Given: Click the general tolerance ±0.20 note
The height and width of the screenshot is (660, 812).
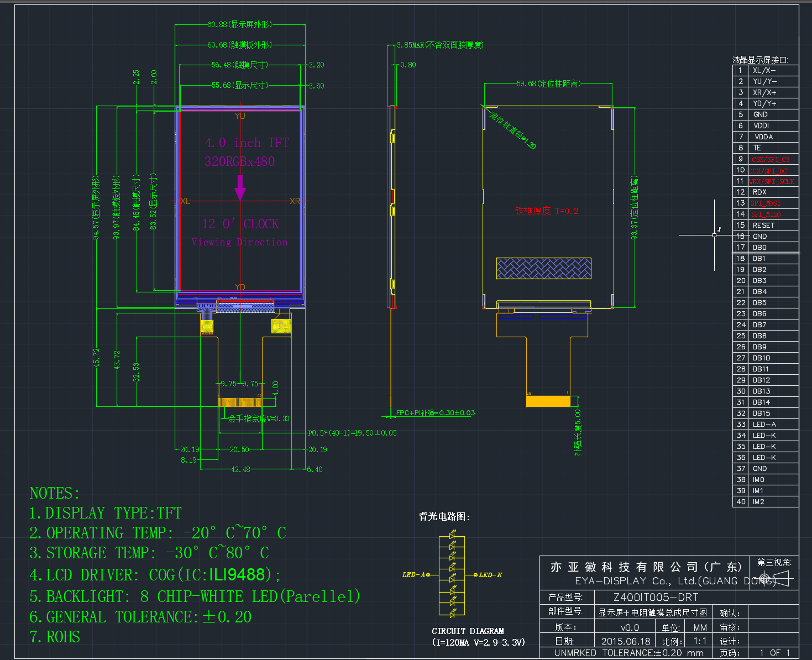Looking at the screenshot, I should pos(140,617).
